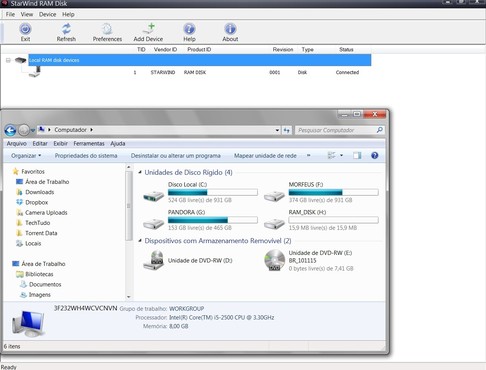This screenshot has height=370, width=486.
Task: Select the MORFEUS (F:) drive icon
Action: click(x=274, y=195)
